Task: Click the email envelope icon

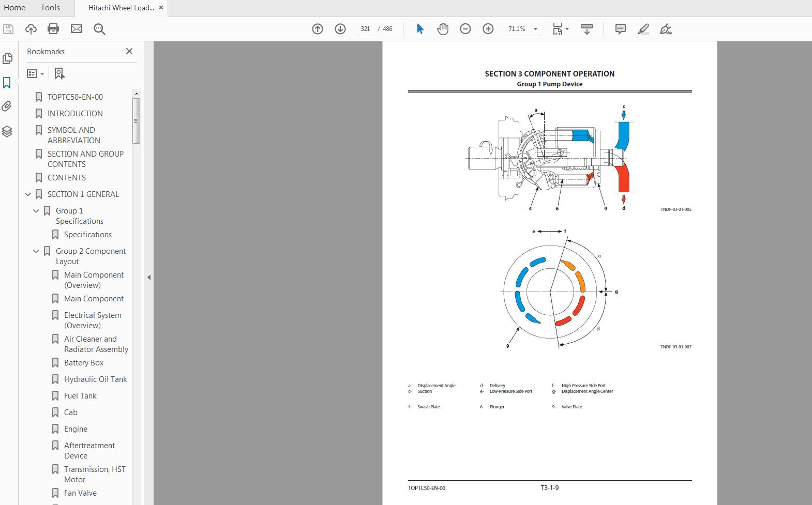Action: pyautogui.click(x=77, y=29)
